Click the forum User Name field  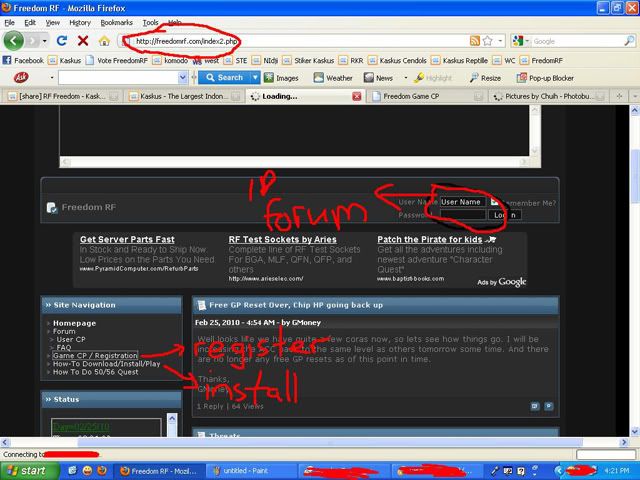[x=462, y=202]
